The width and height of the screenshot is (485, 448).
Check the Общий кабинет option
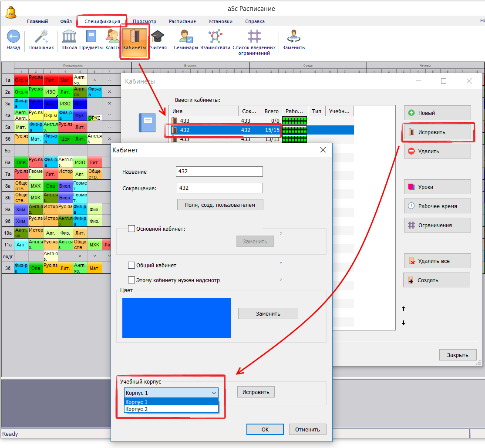[131, 265]
